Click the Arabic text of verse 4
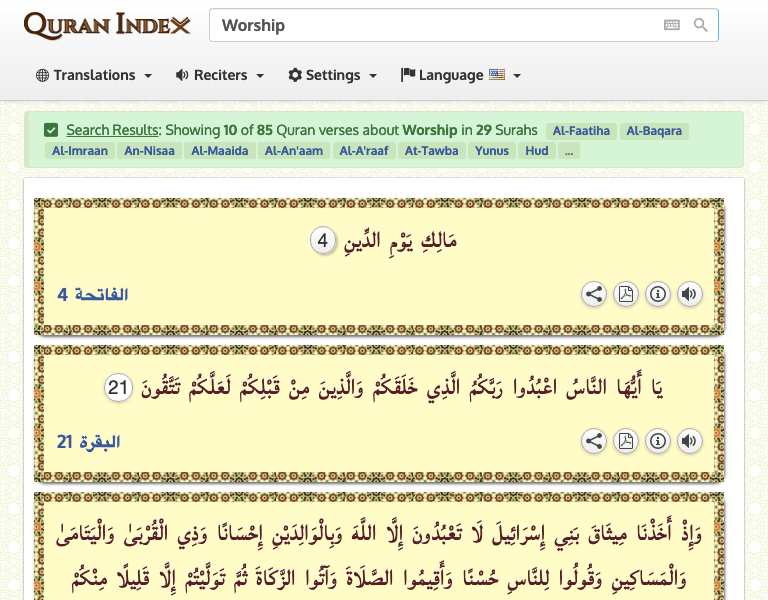Viewport: 768px width, 600px height. [400, 240]
